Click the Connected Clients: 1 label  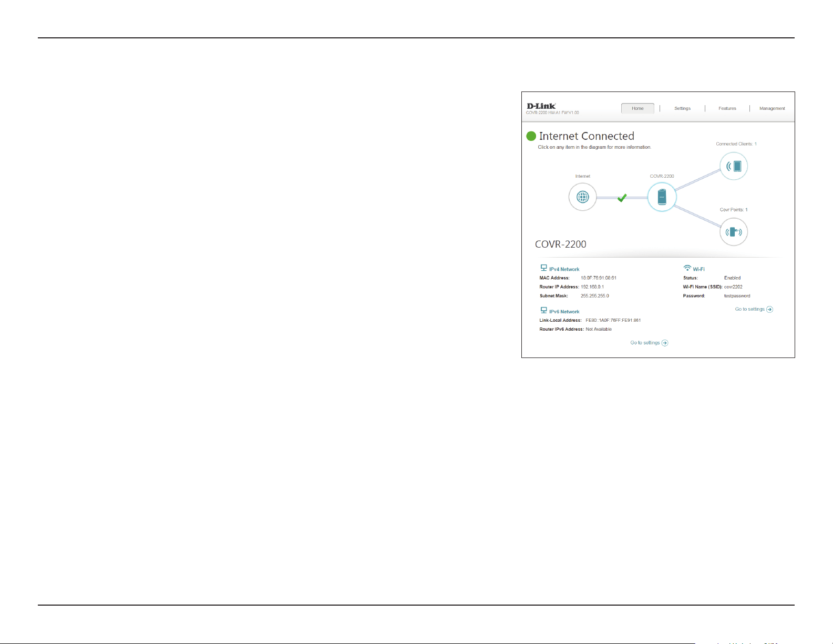[x=736, y=144]
